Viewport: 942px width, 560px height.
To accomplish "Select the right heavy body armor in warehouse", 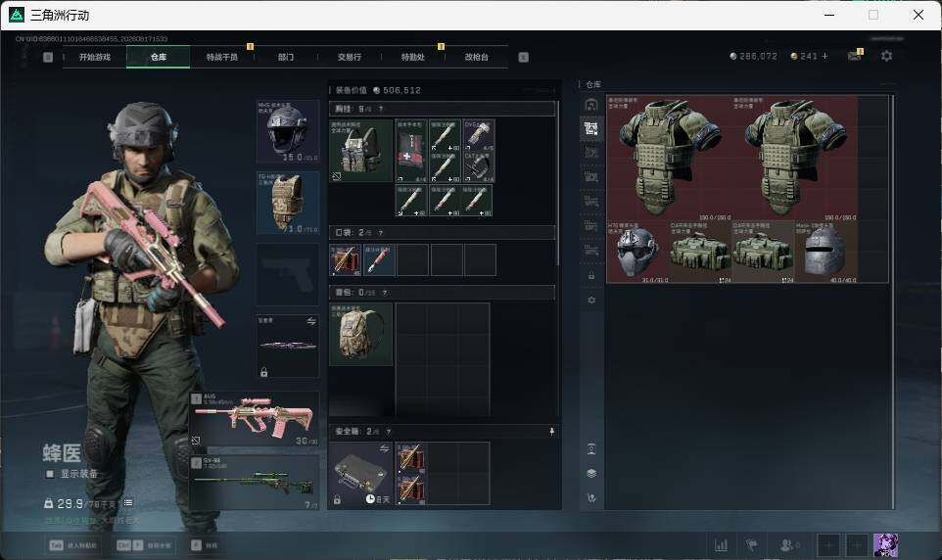I will pos(795,158).
